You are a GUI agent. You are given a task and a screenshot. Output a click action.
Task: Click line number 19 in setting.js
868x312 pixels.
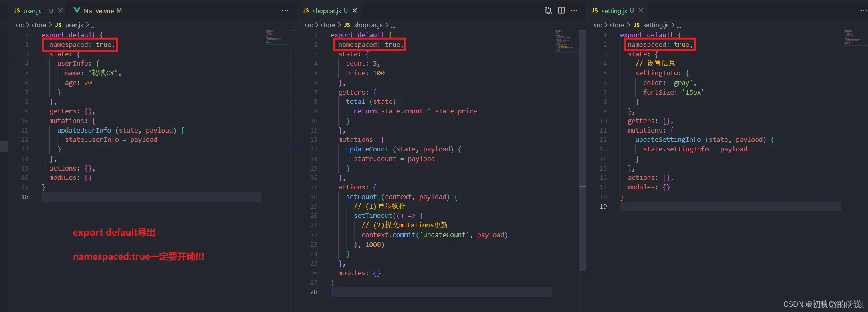coord(603,206)
